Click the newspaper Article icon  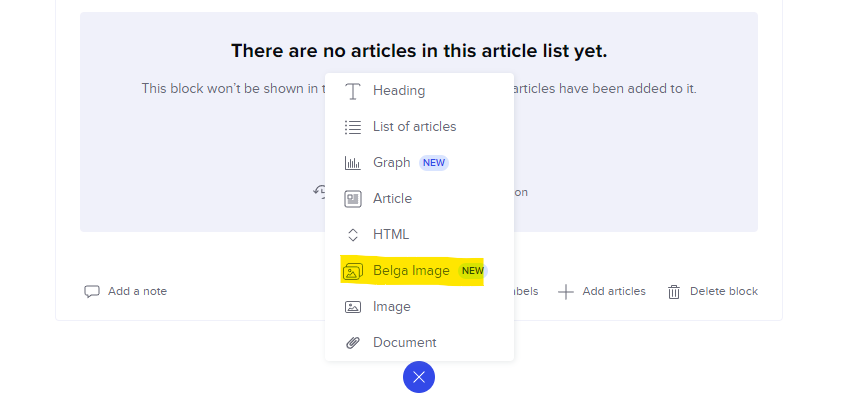coord(353,199)
